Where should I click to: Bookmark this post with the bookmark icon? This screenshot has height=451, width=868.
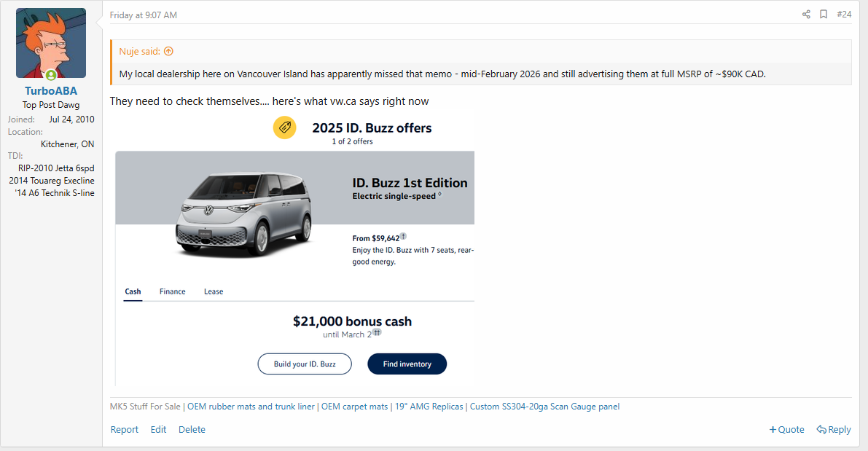[x=824, y=15]
